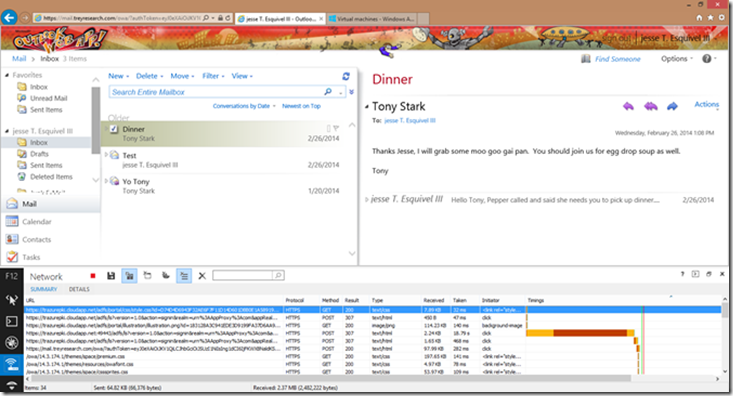Clear the network session with X icon

pyautogui.click(x=202, y=276)
